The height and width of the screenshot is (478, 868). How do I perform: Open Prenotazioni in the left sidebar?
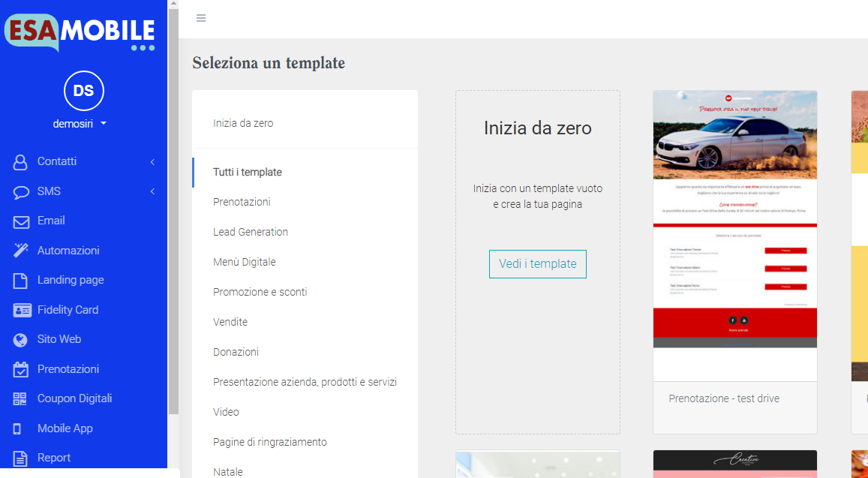(68, 369)
